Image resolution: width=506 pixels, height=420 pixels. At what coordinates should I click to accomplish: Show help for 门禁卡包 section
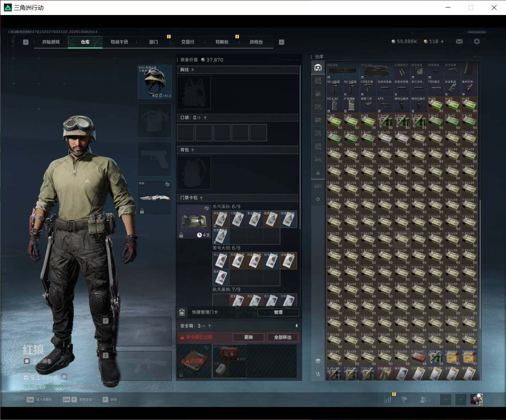point(201,198)
